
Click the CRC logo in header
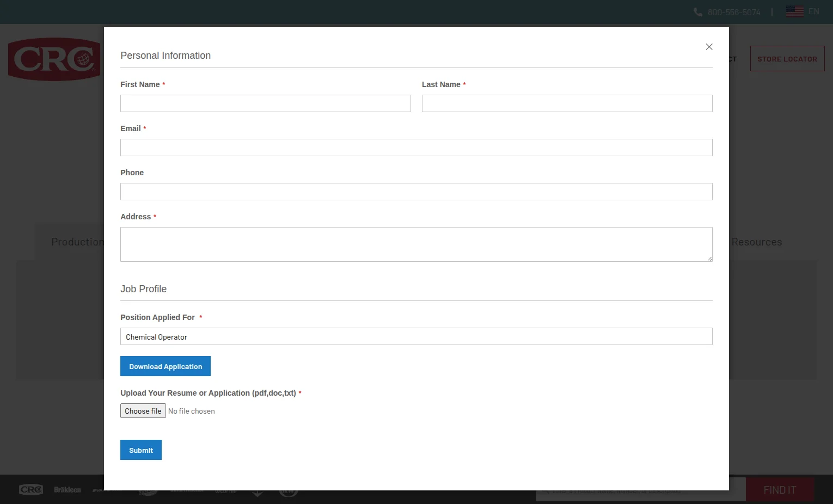pos(54,59)
